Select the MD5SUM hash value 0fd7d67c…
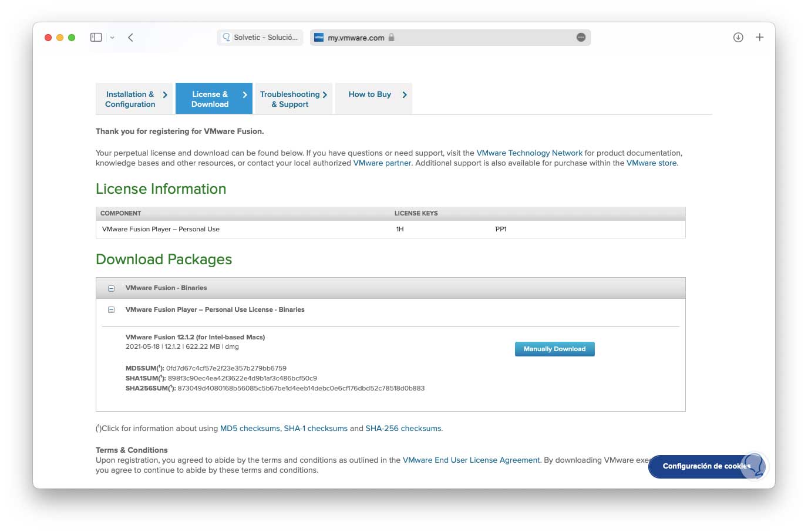 coord(226,368)
